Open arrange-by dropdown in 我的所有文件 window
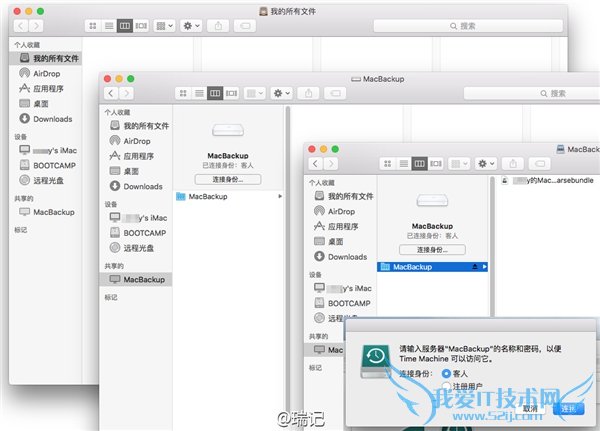This screenshot has height=431, width=600. (164, 26)
